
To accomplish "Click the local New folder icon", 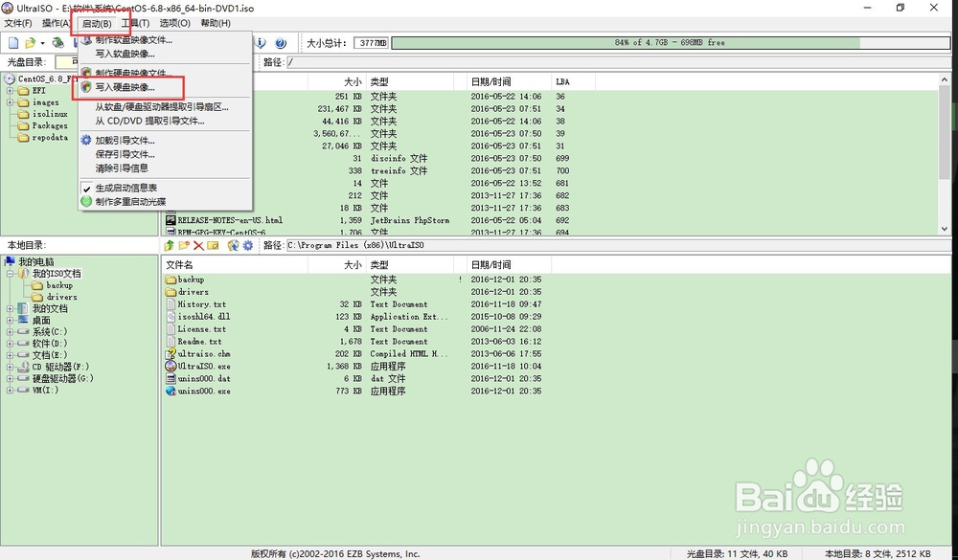I will tap(184, 245).
